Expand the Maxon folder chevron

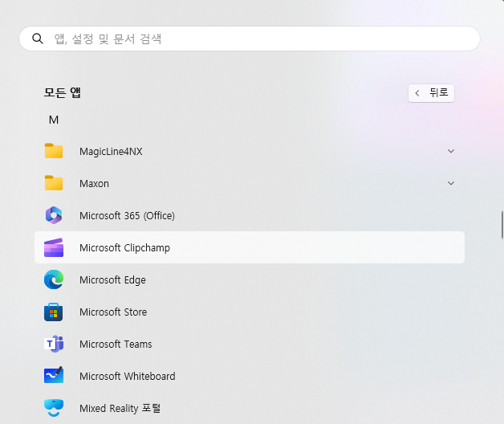tap(451, 183)
